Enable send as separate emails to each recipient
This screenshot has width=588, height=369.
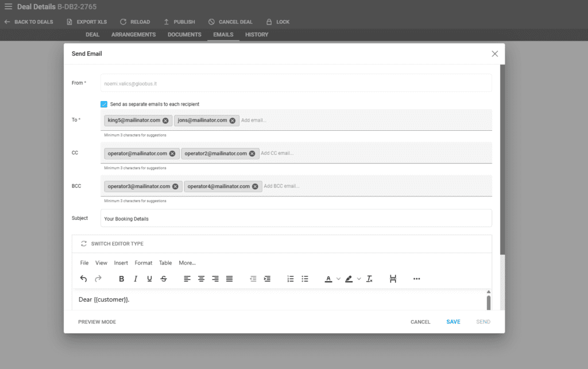point(104,104)
